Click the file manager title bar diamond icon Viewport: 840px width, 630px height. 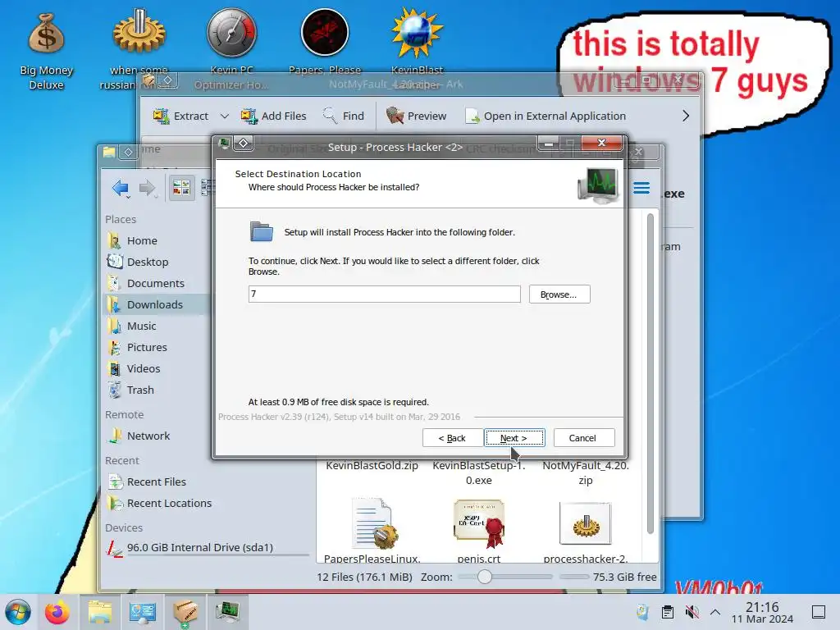[x=128, y=152]
